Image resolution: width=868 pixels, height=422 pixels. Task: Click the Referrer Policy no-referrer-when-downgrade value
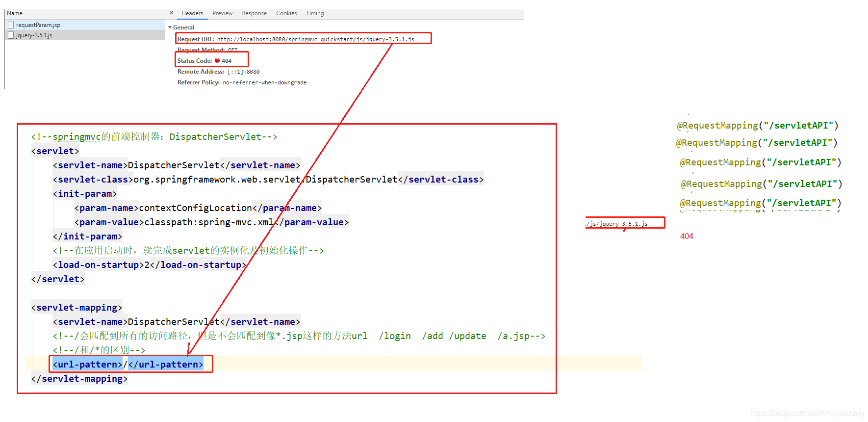(265, 82)
